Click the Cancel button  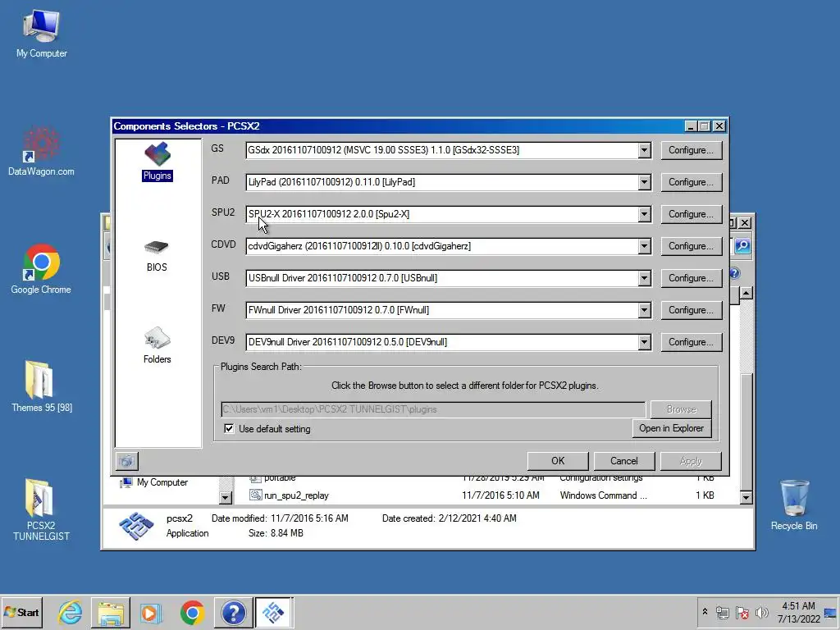pyautogui.click(x=624, y=461)
